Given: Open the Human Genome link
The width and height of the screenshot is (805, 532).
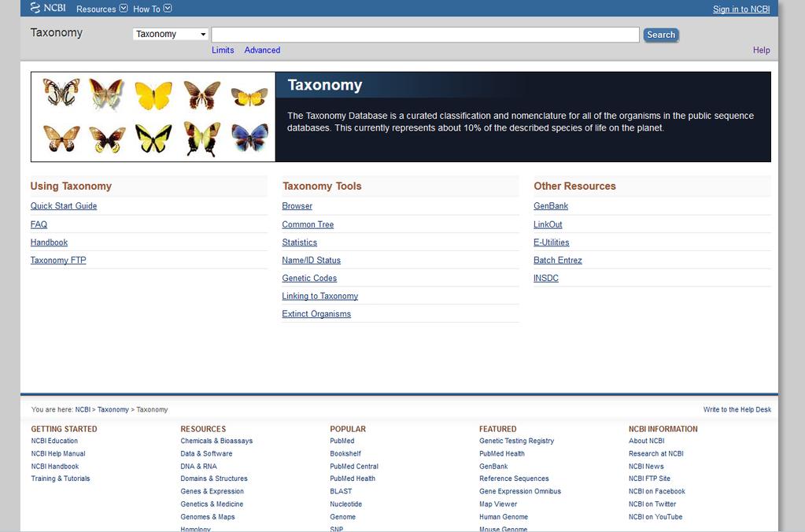Looking at the screenshot, I should pos(503,517).
